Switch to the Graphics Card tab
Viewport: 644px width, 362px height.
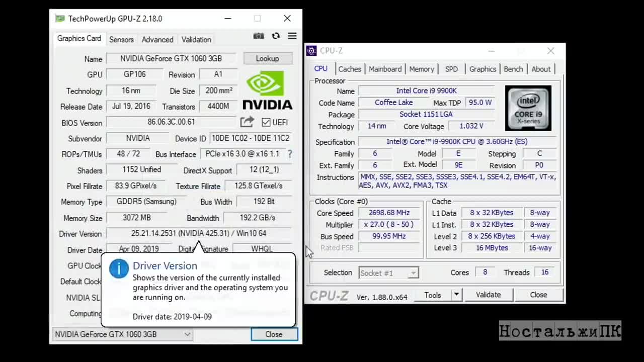tap(79, 39)
